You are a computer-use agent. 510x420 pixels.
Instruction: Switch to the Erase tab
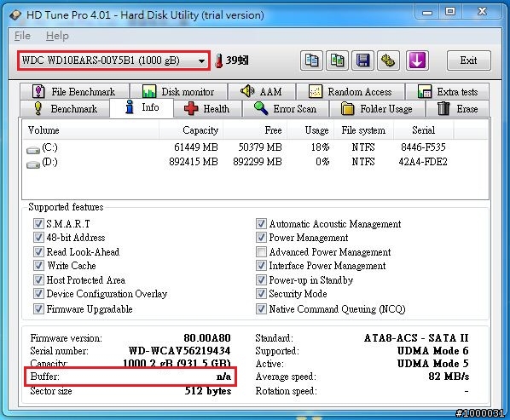click(457, 108)
